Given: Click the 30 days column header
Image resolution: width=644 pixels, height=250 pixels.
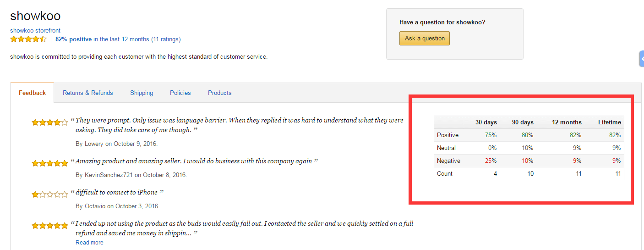Looking at the screenshot, I should (486, 122).
